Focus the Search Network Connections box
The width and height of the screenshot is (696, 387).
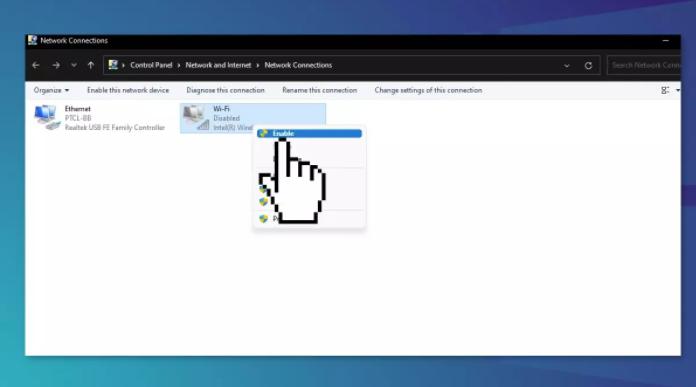click(644, 65)
